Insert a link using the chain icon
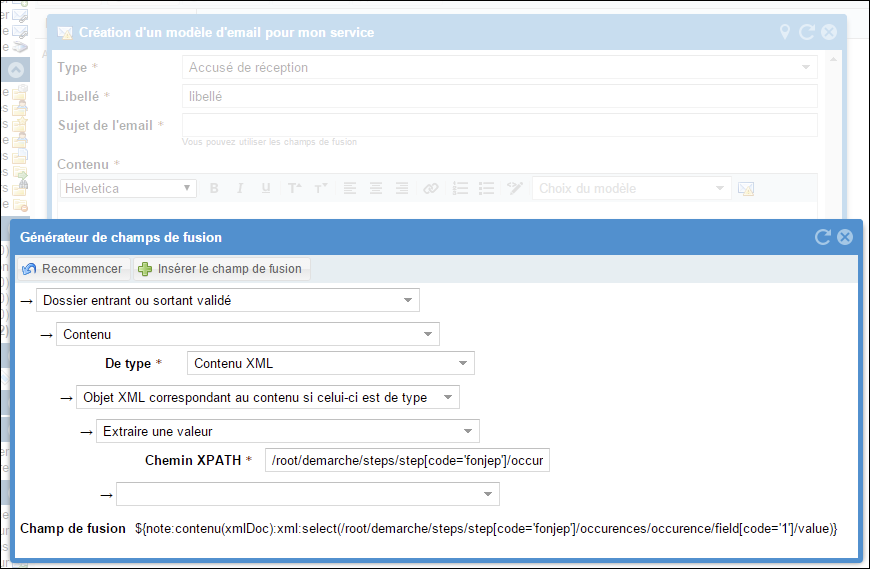 [430, 188]
